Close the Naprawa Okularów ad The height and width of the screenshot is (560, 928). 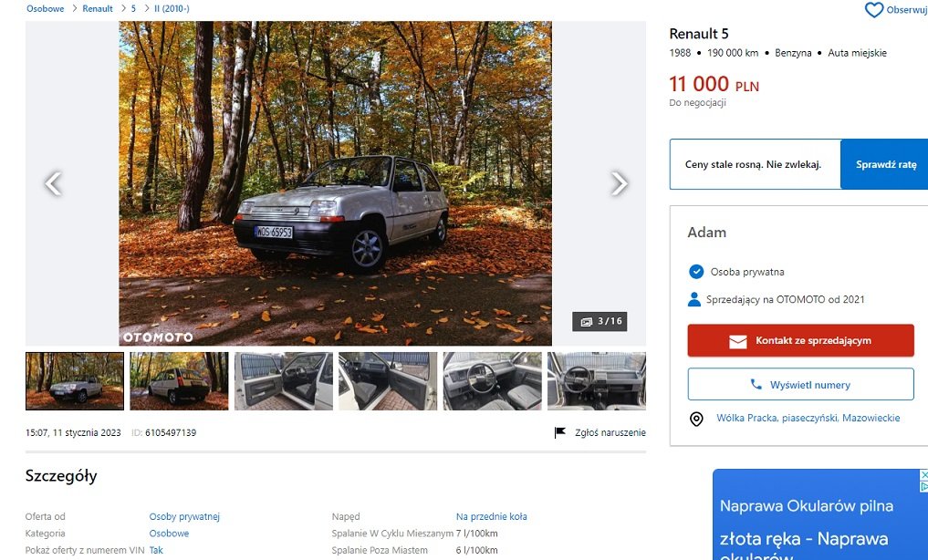click(923, 475)
